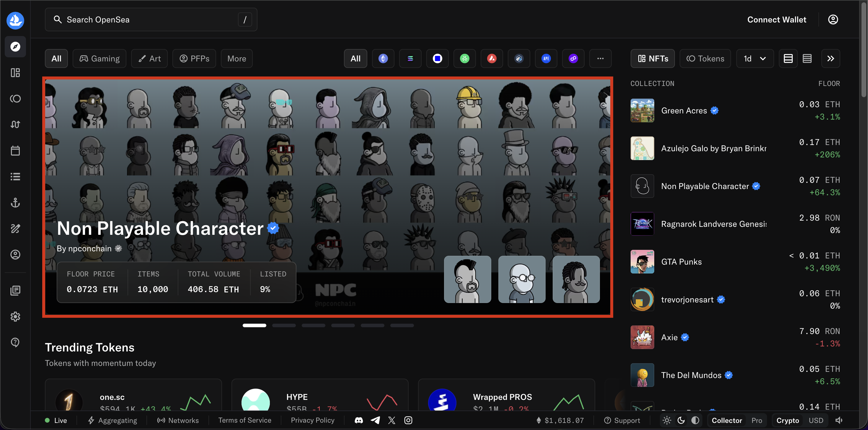Select the Art category tab
The image size is (868, 430).
[149, 59]
